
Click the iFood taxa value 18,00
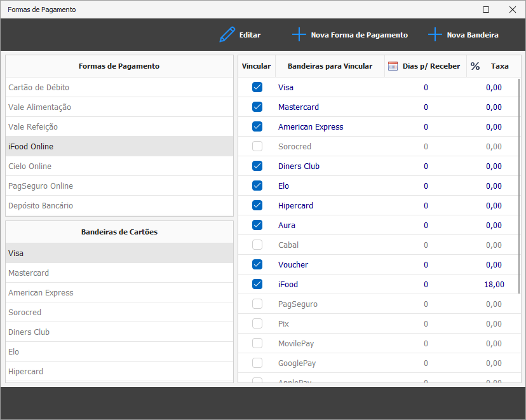(494, 285)
